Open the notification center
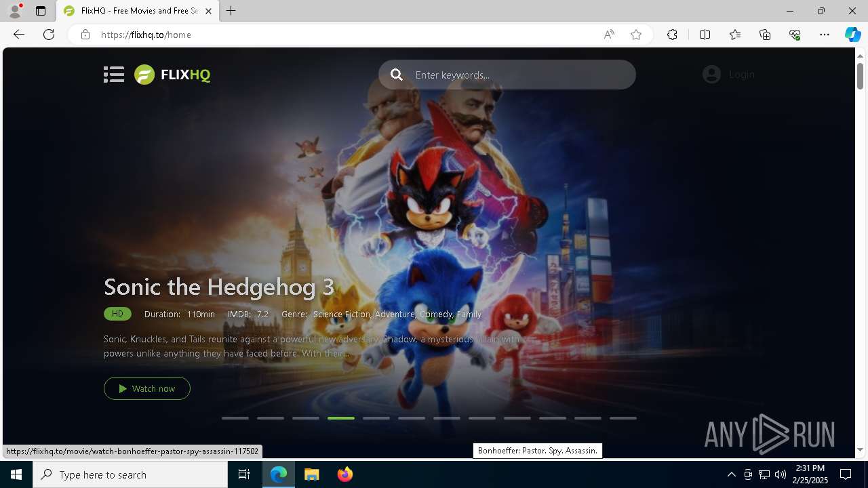Screen dimensions: 868x488 coord(846,474)
